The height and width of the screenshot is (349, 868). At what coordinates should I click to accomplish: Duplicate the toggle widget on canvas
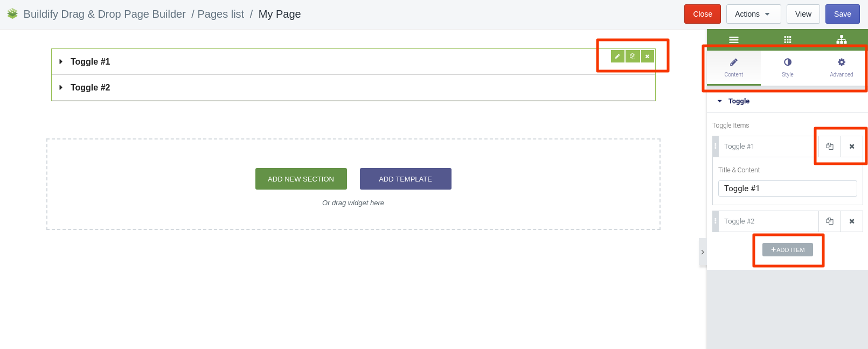633,56
